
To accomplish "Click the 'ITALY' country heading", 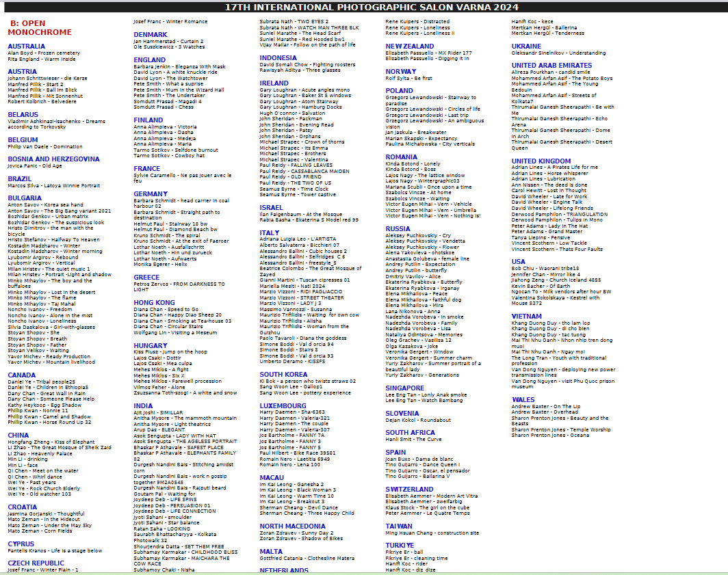I will tap(270, 233).
